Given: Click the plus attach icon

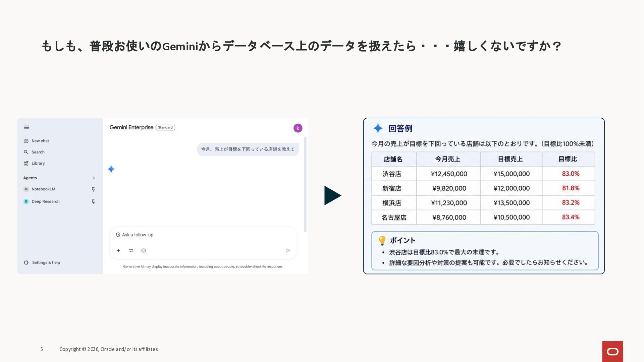Looking at the screenshot, I should (x=118, y=251).
